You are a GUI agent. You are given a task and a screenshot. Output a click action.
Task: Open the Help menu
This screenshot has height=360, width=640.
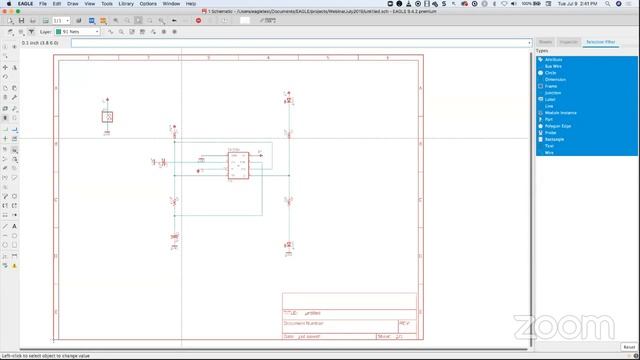pos(191,4)
